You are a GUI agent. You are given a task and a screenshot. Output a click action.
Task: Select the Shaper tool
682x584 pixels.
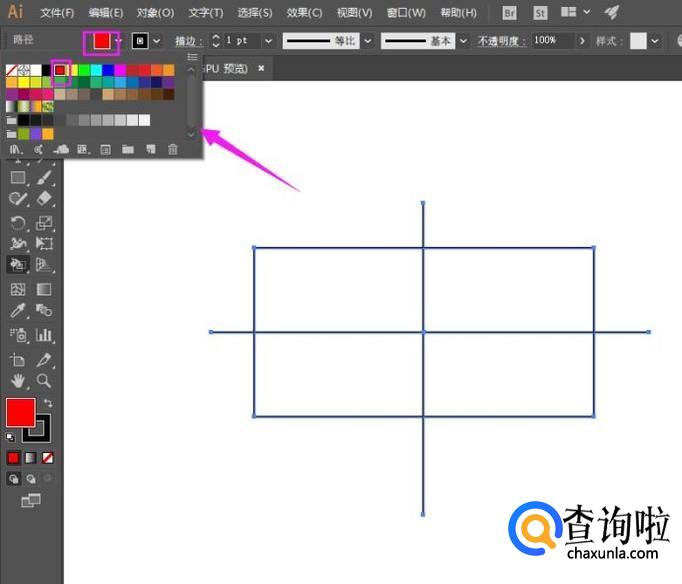18,199
